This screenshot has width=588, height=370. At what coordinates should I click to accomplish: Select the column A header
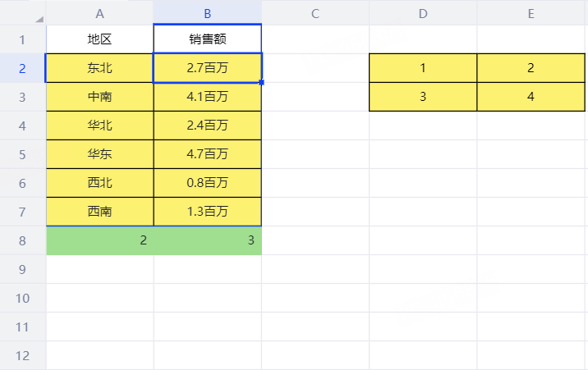point(99,13)
